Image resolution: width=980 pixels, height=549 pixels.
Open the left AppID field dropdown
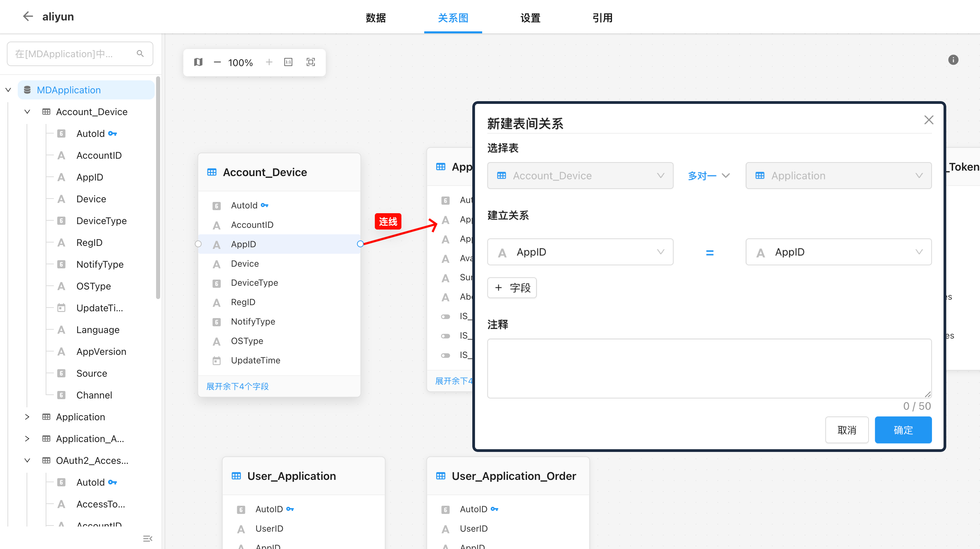(580, 252)
